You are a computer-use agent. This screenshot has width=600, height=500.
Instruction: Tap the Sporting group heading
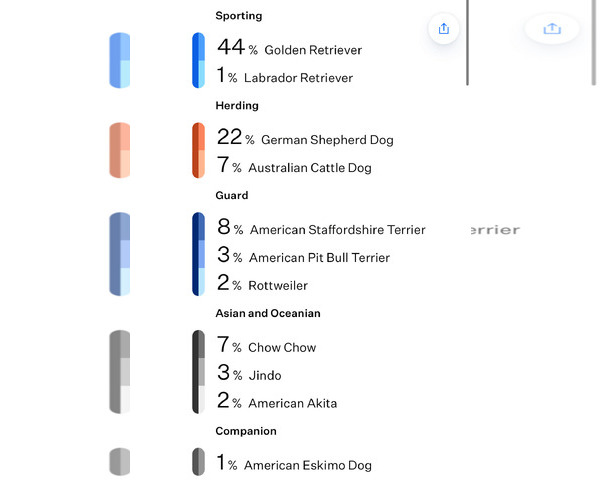(239, 16)
